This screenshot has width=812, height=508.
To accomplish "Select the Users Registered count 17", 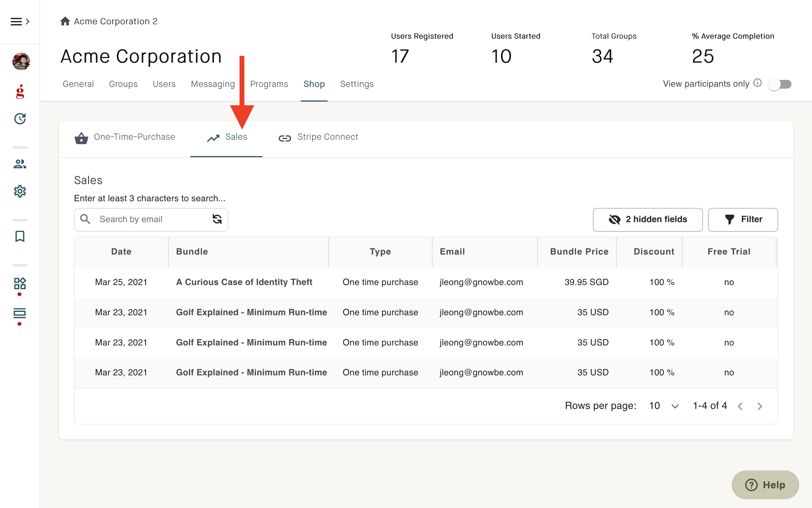I will click(400, 56).
